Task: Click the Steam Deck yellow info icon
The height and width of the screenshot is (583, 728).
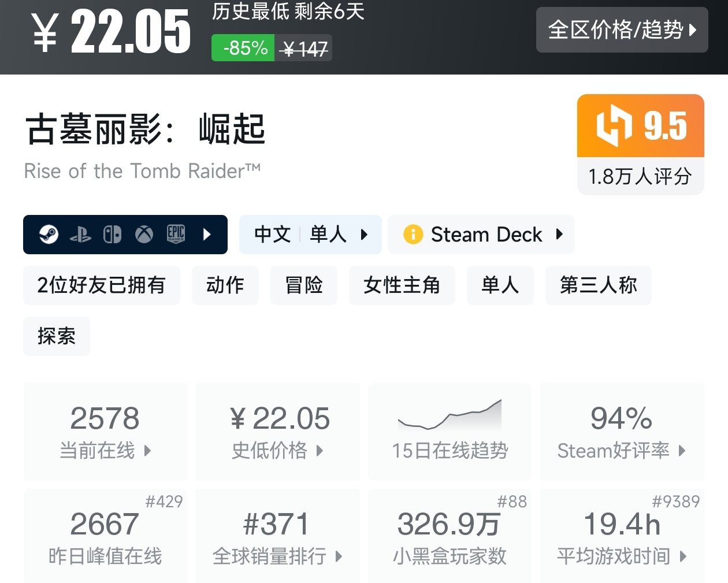Action: (413, 235)
